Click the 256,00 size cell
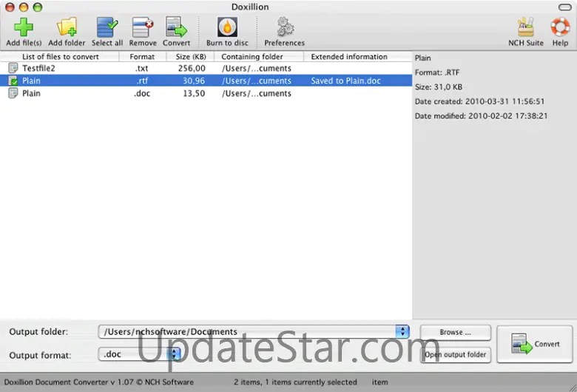This screenshot has height=392, width=577. pyautogui.click(x=192, y=68)
